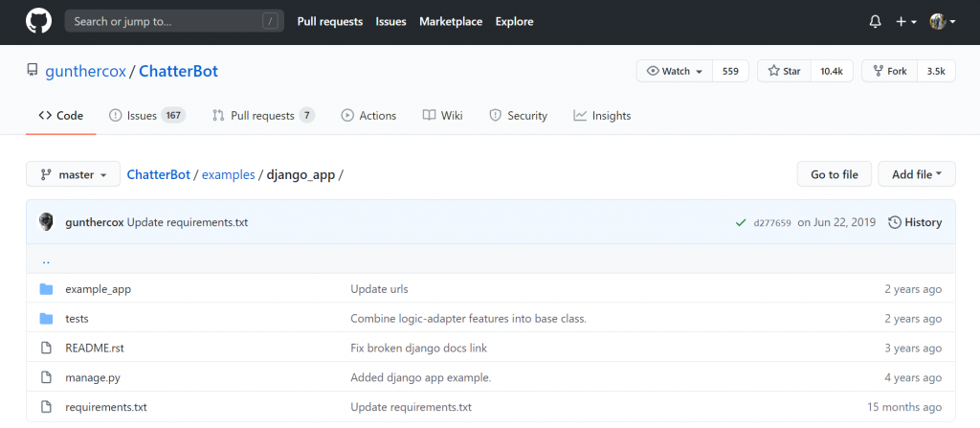Click the requirements.txt file icon

(46, 407)
